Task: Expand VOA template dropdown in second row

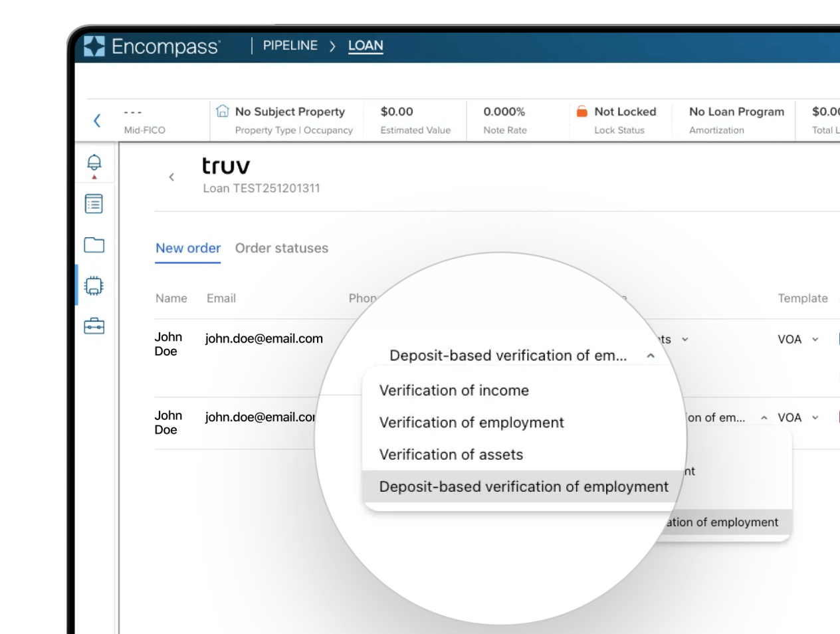Action: point(815,418)
